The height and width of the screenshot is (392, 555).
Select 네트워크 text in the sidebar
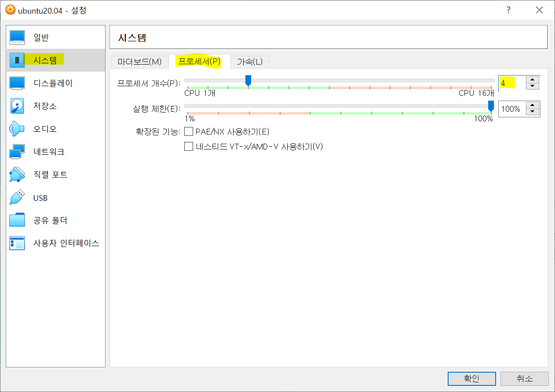(x=49, y=152)
